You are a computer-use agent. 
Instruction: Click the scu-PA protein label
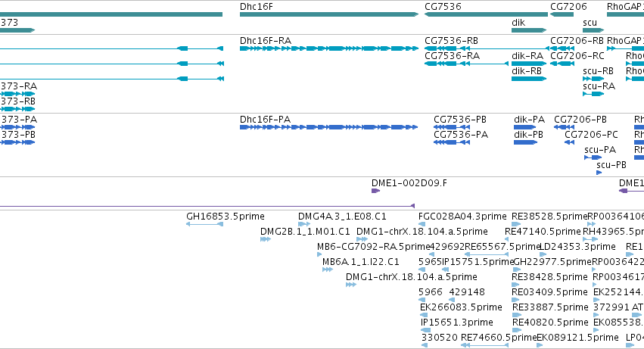click(x=600, y=150)
